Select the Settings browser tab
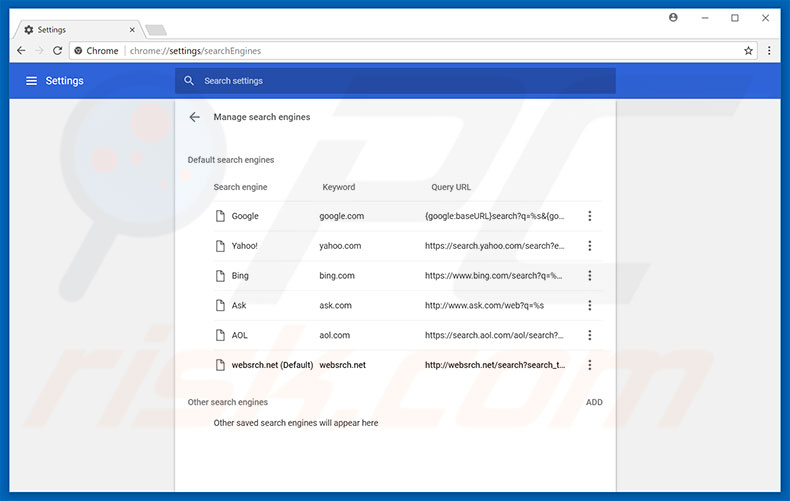This screenshot has width=790, height=501. pyautogui.click(x=70, y=30)
